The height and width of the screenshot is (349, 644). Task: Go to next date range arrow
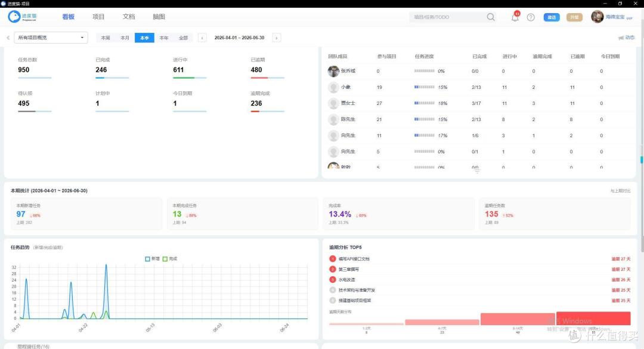(x=277, y=38)
